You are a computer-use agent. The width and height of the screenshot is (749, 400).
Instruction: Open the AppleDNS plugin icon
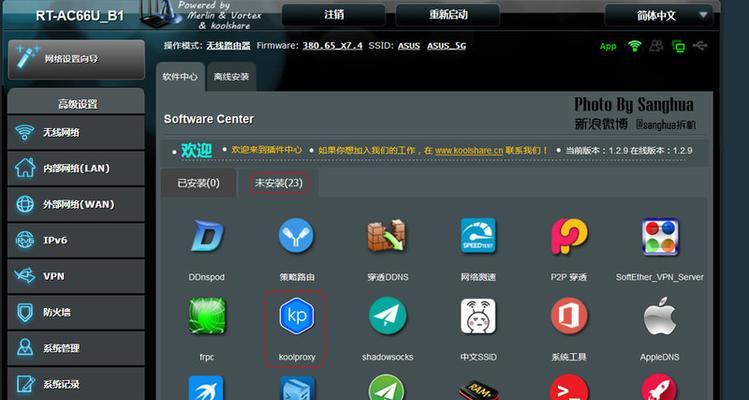(660, 316)
